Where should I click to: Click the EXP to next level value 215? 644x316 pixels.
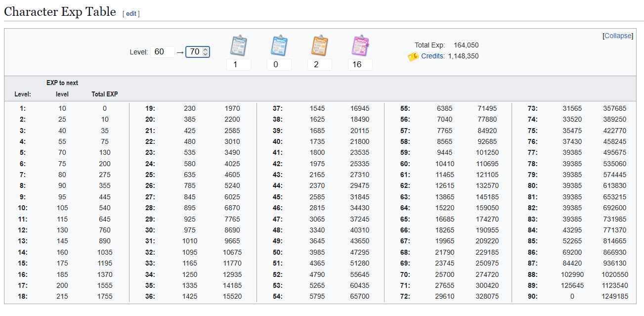click(x=62, y=297)
